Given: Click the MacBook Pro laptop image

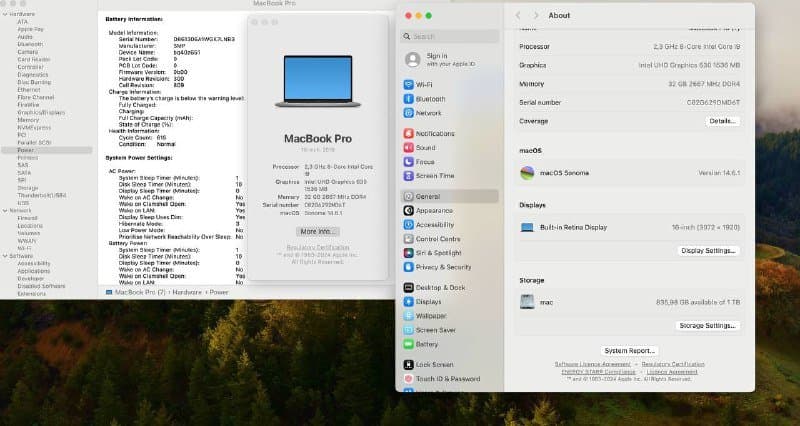Looking at the screenshot, I should [318, 81].
